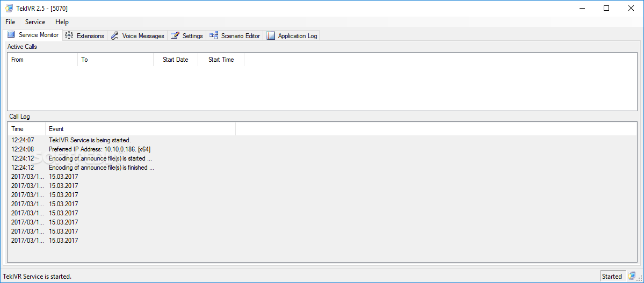Close the TekIVR window
The height and width of the screenshot is (283, 644).
coord(631,8)
